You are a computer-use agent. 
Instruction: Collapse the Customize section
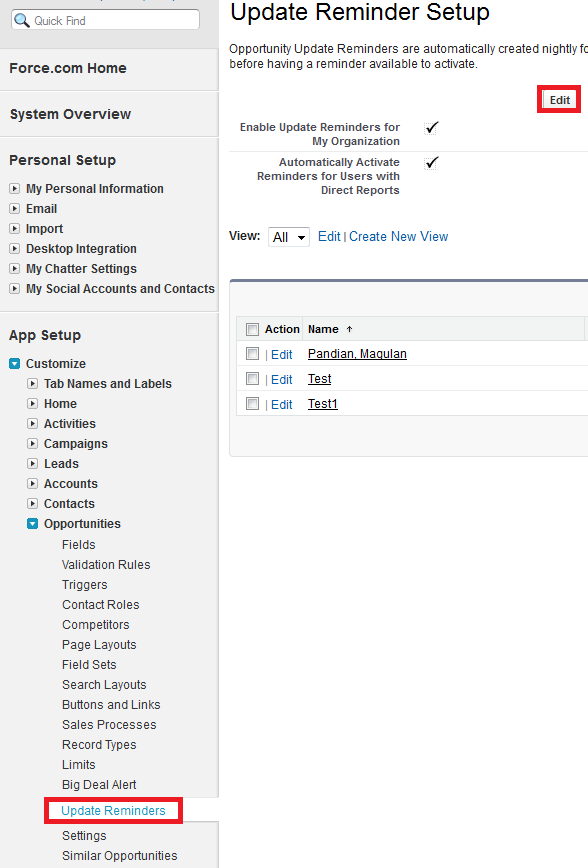[15, 364]
